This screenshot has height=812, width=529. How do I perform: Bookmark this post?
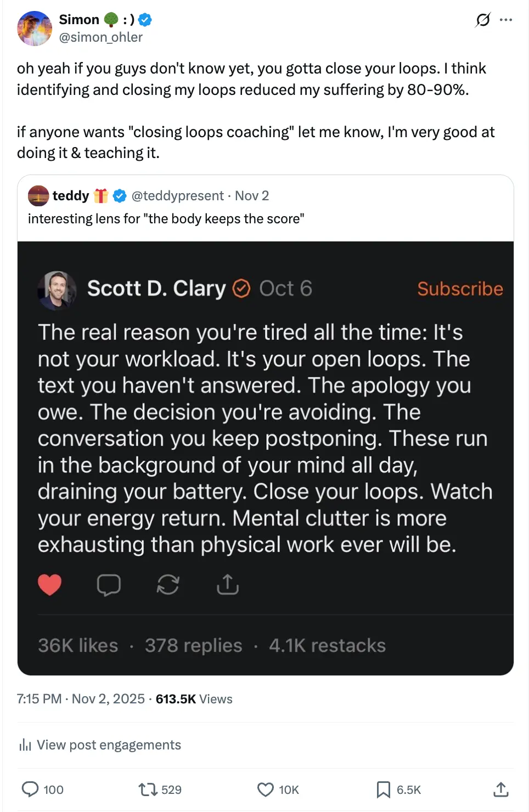tap(383, 790)
